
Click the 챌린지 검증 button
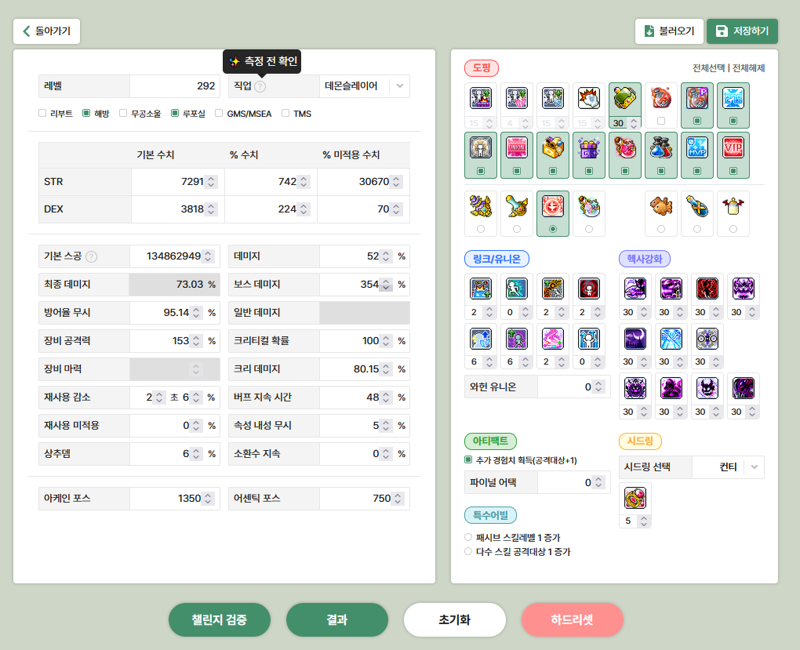click(219, 620)
